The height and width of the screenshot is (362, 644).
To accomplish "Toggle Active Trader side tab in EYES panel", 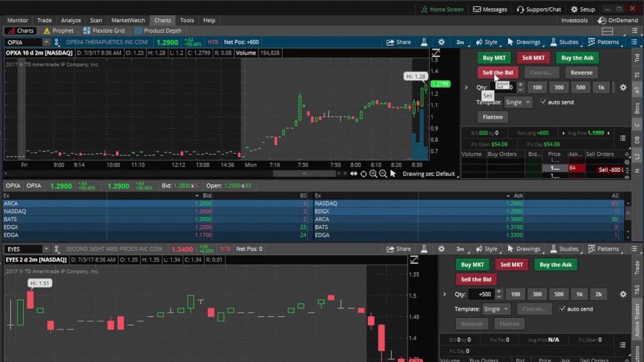I will pyautogui.click(x=637, y=319).
